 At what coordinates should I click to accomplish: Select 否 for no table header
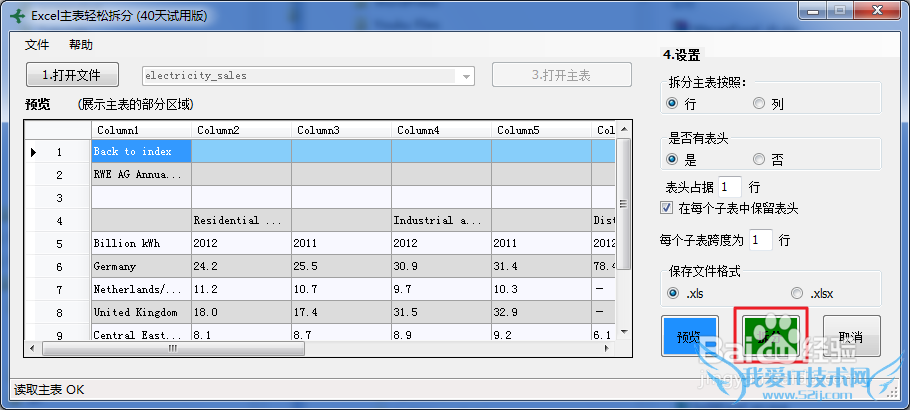pyautogui.click(x=760, y=159)
